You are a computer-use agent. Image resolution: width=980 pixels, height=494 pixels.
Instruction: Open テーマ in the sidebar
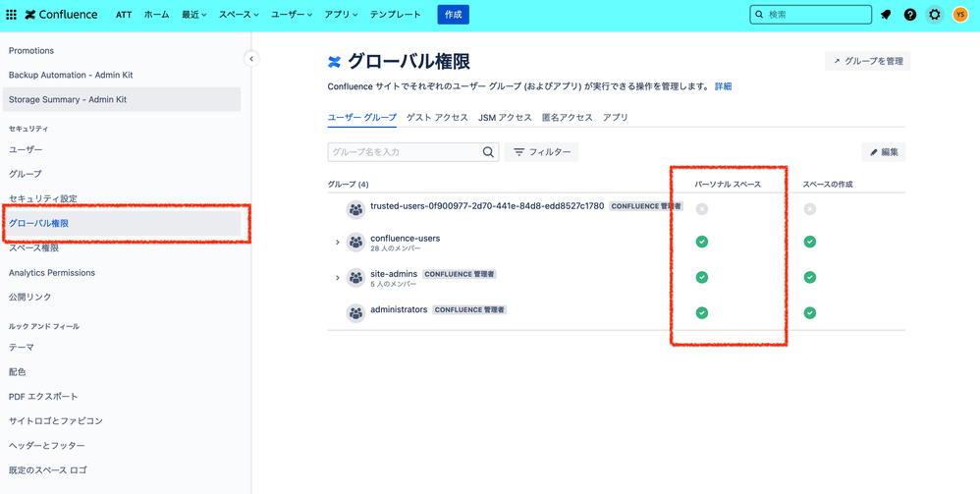click(121, 347)
